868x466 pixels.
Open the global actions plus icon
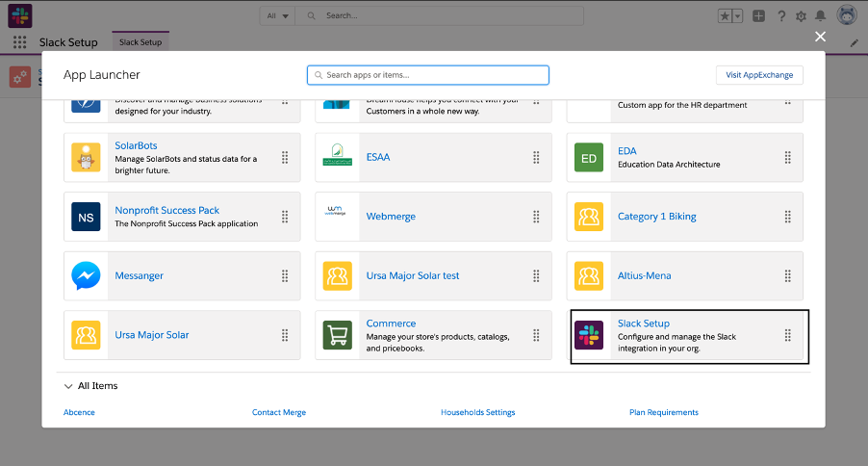758,16
